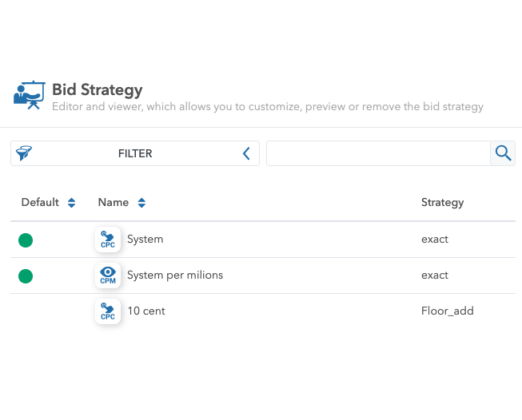Focus the search input field
Image resolution: width=522 pixels, height=420 pixels.
[379, 153]
